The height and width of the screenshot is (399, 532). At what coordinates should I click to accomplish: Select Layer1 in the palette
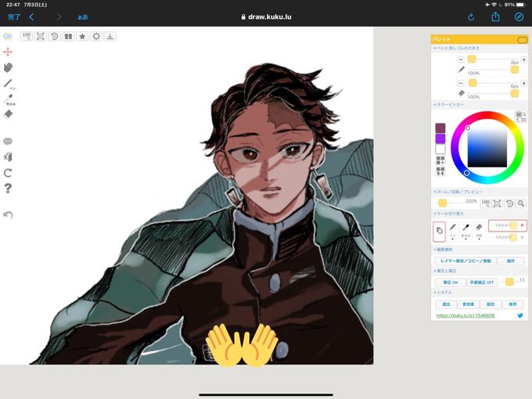pos(507,225)
